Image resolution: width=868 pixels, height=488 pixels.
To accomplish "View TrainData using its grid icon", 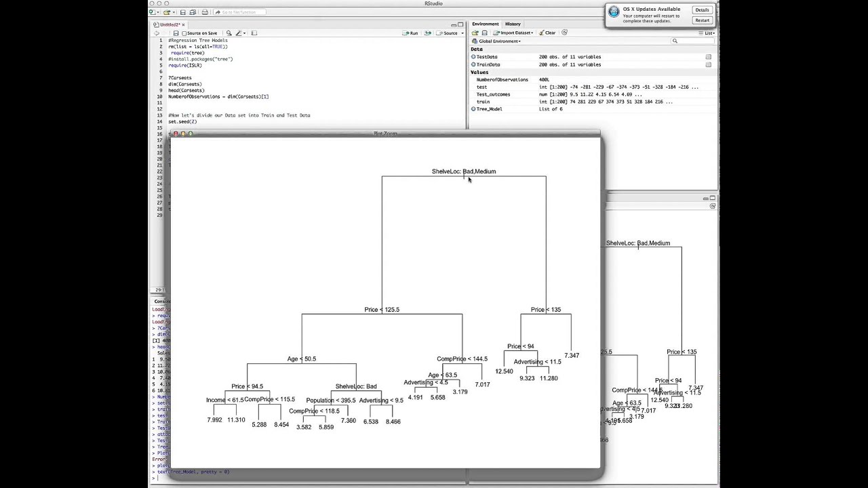I will [709, 64].
